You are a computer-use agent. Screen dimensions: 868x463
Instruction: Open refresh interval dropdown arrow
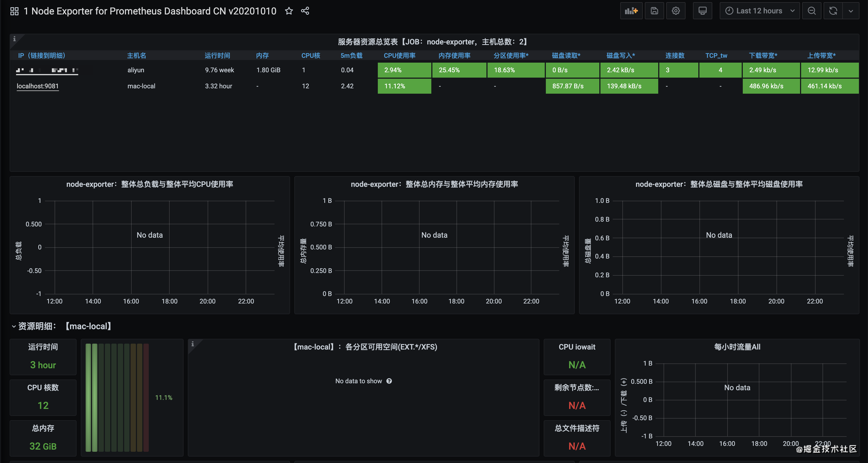pos(851,11)
